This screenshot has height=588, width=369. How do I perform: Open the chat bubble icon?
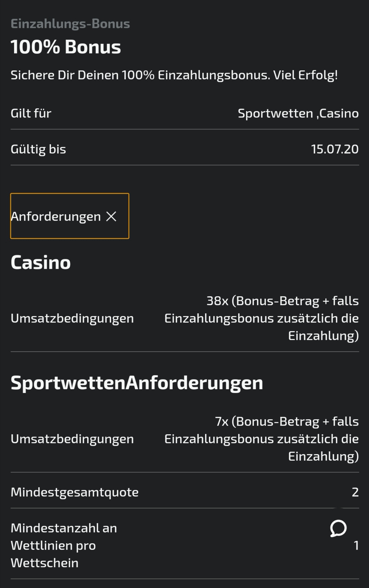(338, 528)
